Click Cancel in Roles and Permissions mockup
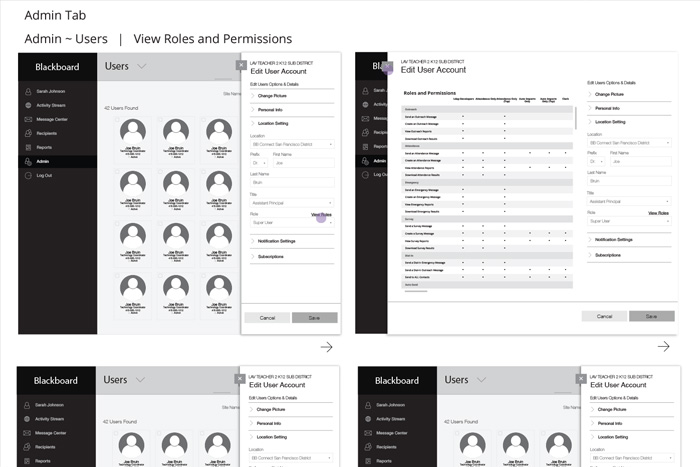The image size is (700, 467). 604,317
